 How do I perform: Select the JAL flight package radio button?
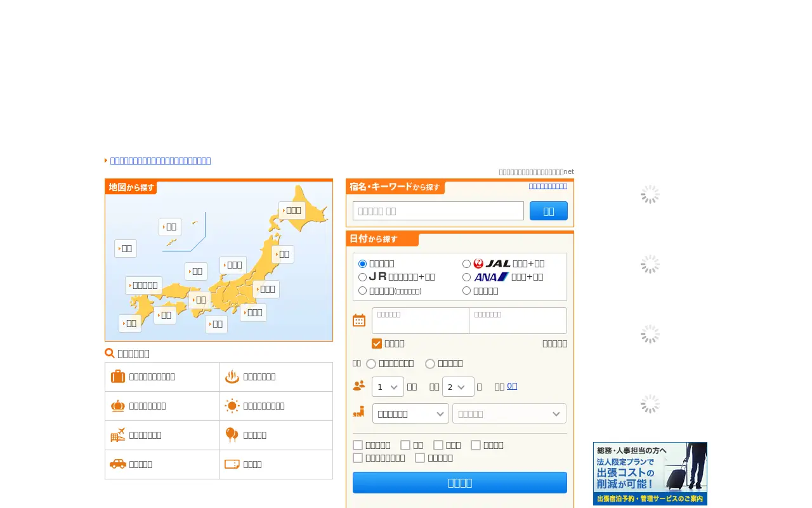467,264
